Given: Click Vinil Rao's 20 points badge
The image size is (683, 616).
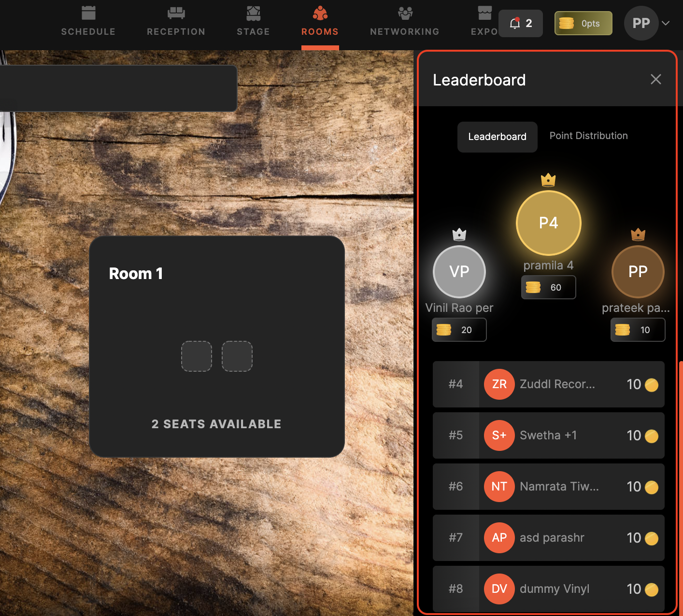Looking at the screenshot, I should pos(459,330).
